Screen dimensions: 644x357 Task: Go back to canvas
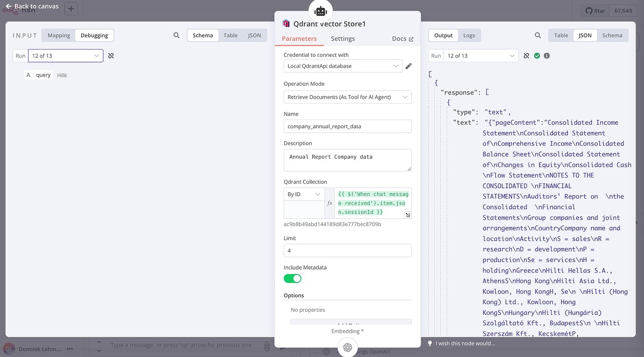[32, 6]
